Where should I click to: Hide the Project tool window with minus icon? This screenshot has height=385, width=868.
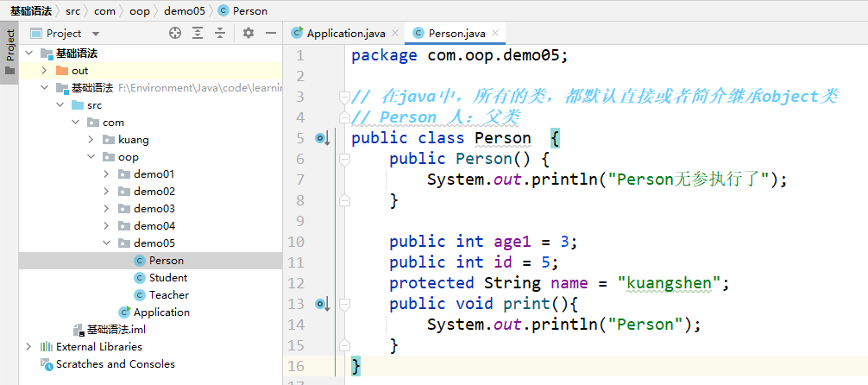coord(271,34)
